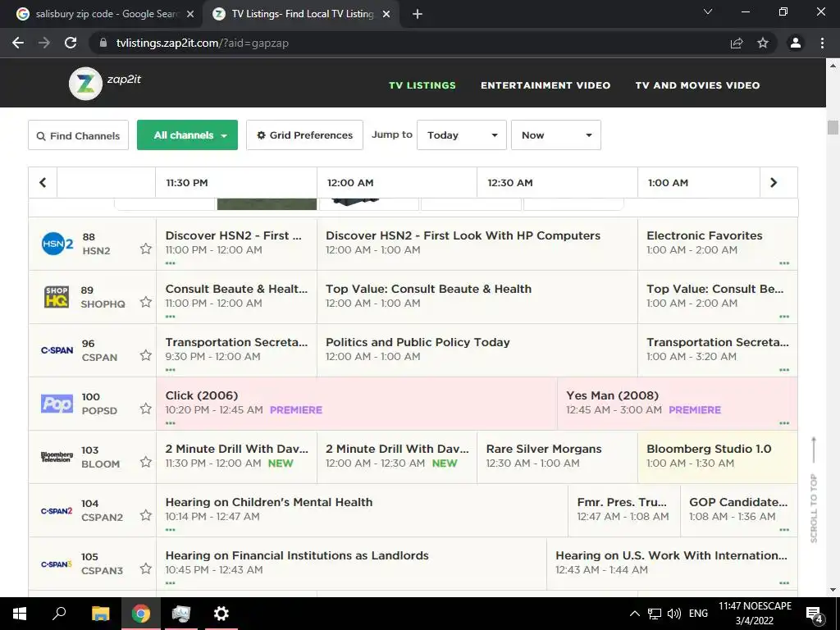Open Grid Preferences
The image size is (840, 630).
[305, 135]
